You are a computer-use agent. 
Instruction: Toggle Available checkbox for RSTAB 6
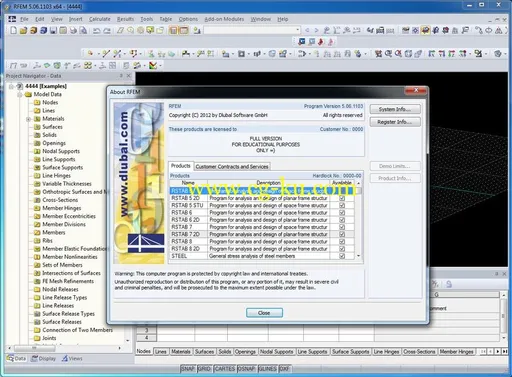[x=342, y=213]
